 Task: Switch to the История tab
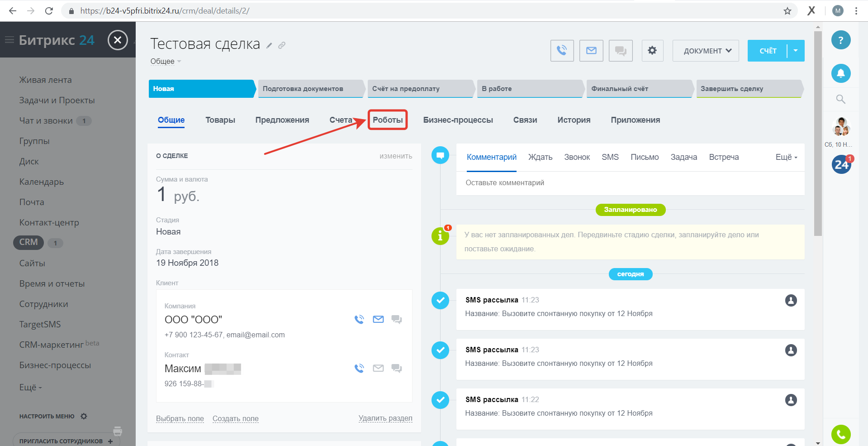[x=574, y=120]
